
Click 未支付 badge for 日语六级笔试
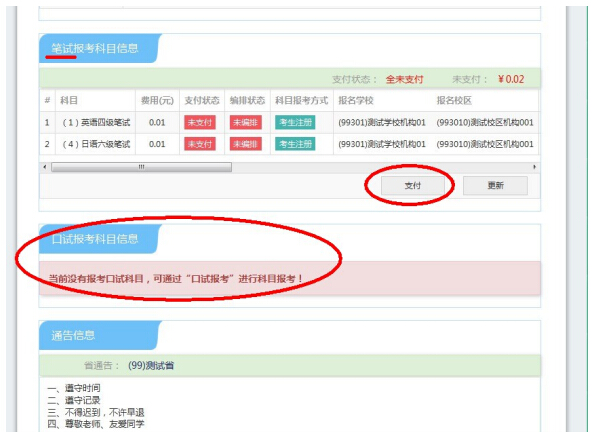(x=200, y=144)
